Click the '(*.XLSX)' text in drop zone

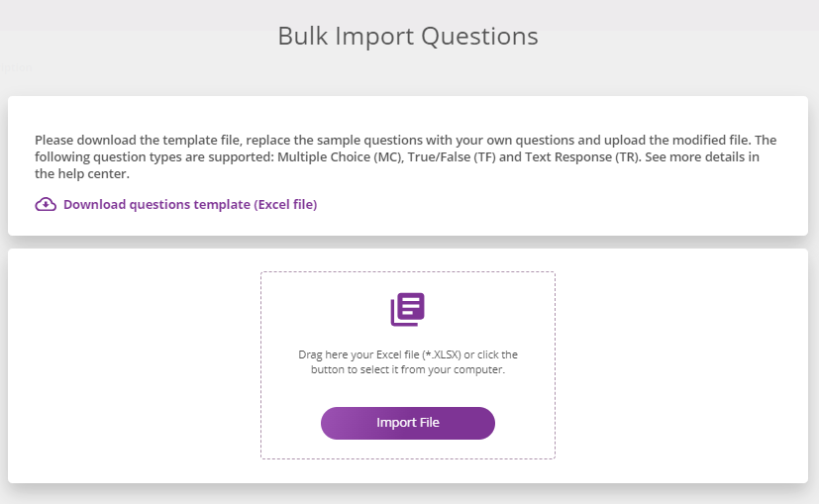442,354
